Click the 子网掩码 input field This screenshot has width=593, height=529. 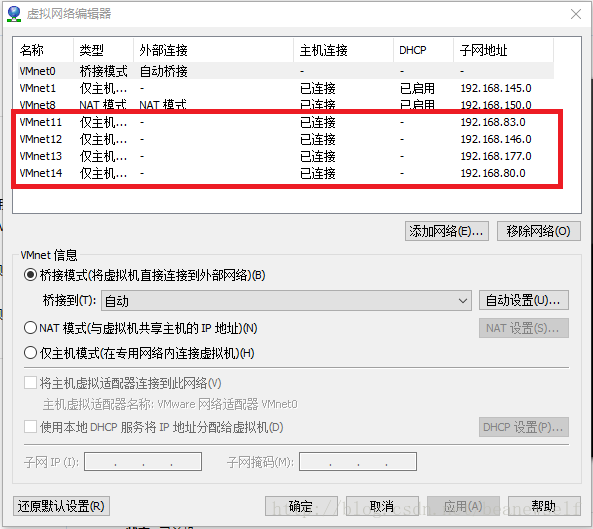[x=358, y=461]
